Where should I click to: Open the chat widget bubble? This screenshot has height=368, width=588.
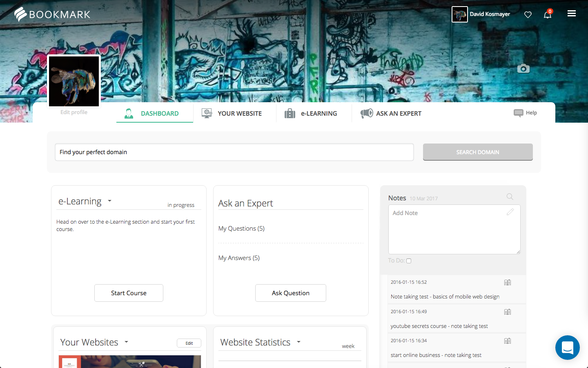coord(568,348)
